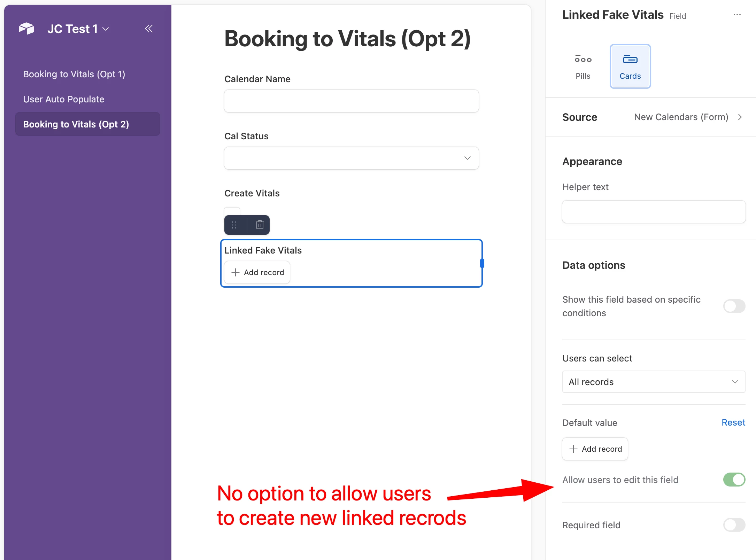Disable Allow users to edit this field
This screenshot has height=560, width=756.
pos(734,480)
